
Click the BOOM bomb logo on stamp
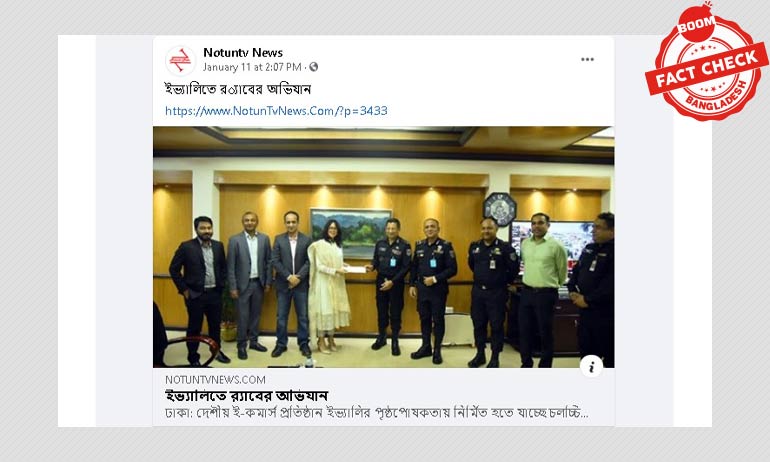(x=696, y=23)
